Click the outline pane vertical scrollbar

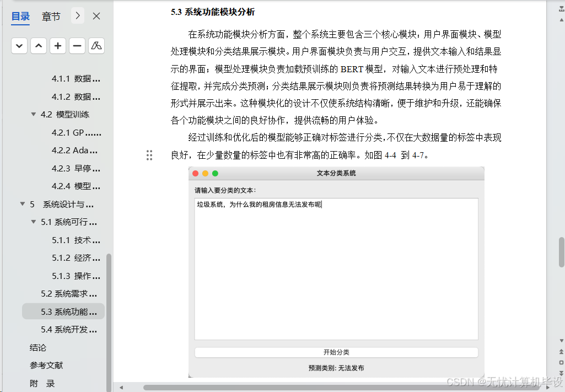click(109, 323)
